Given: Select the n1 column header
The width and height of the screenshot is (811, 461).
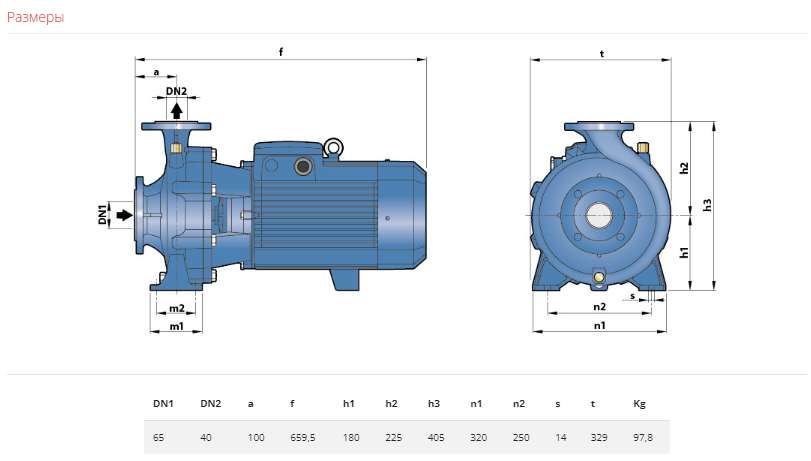Looking at the screenshot, I should [x=476, y=404].
